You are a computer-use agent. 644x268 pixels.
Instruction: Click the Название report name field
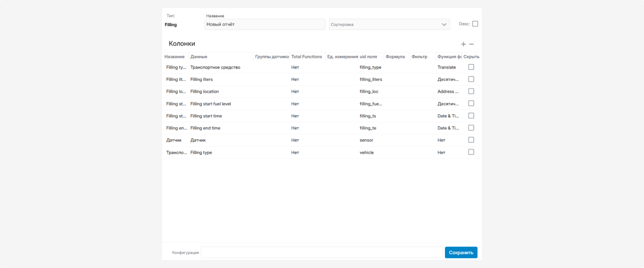click(x=265, y=24)
